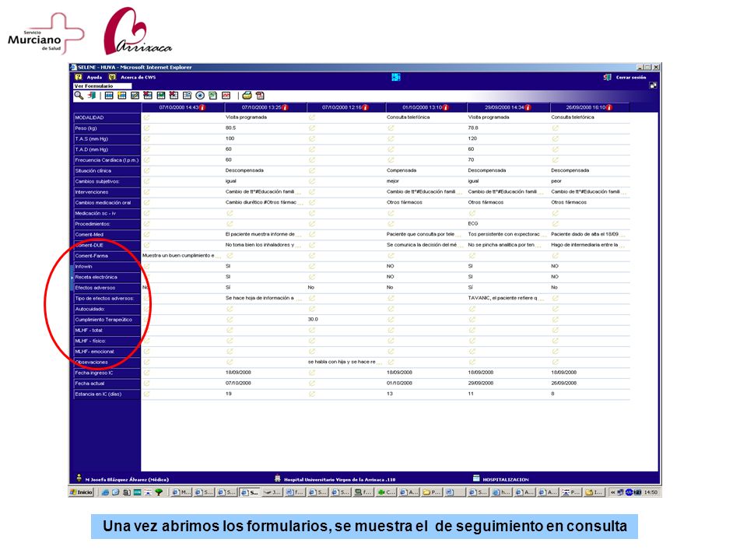This screenshot has width=747, height=560.
Task: Select the Receta electrónica row label
Action: 107,277
